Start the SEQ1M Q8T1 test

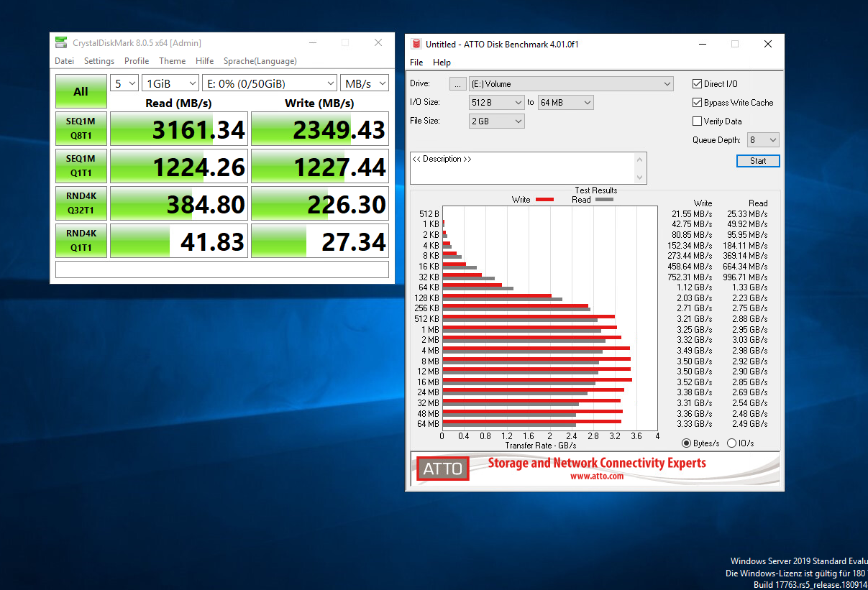(x=81, y=129)
